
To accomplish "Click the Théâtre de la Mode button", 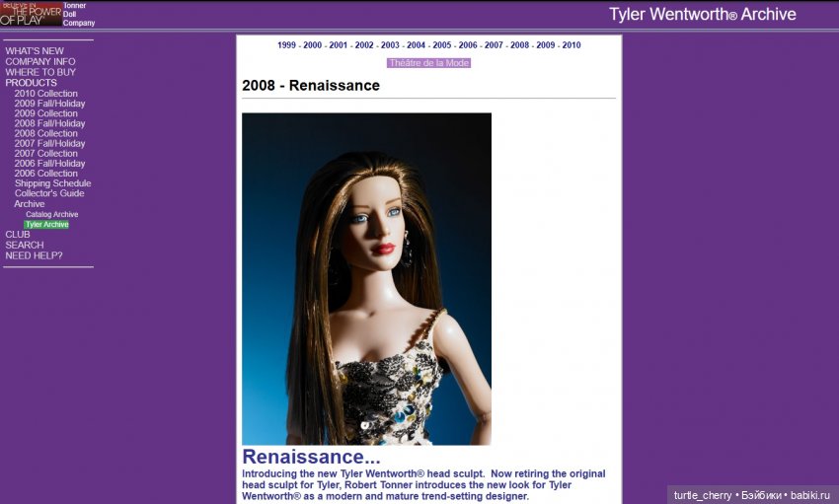I will click(x=428, y=63).
